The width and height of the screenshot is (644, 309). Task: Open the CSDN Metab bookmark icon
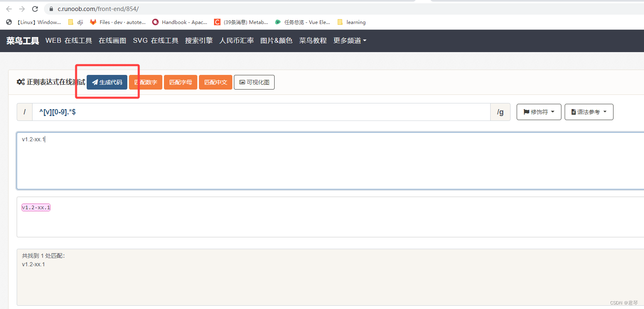click(x=217, y=22)
